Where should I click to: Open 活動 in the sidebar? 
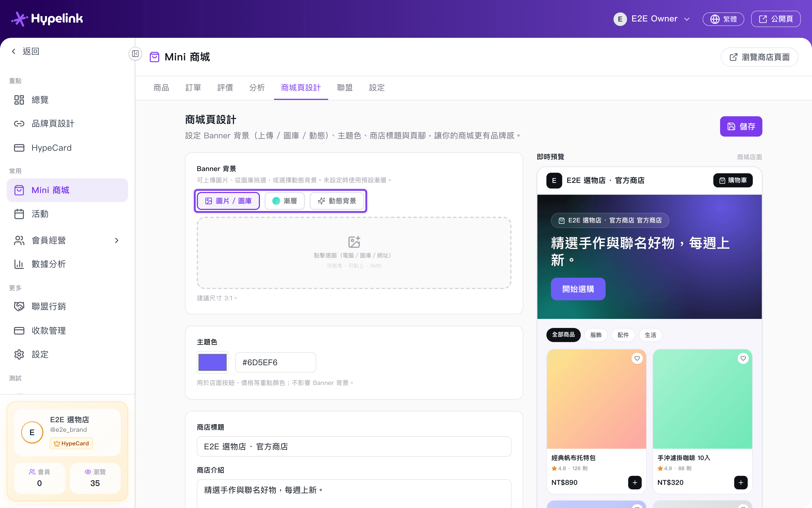point(67,214)
